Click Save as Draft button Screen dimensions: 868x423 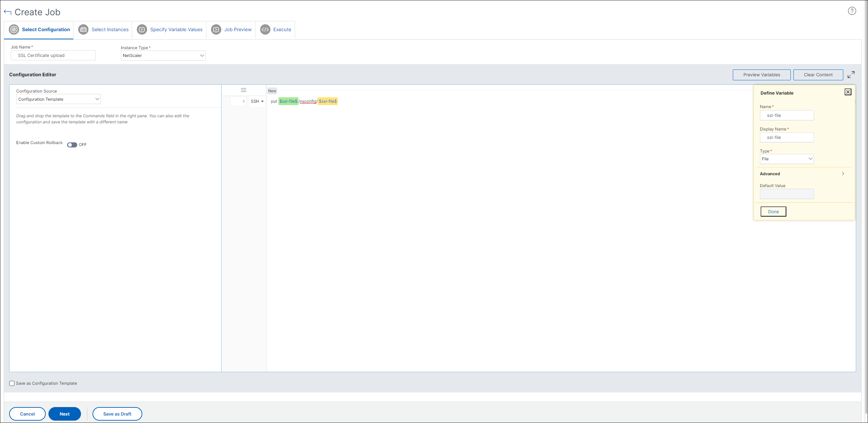click(x=117, y=414)
